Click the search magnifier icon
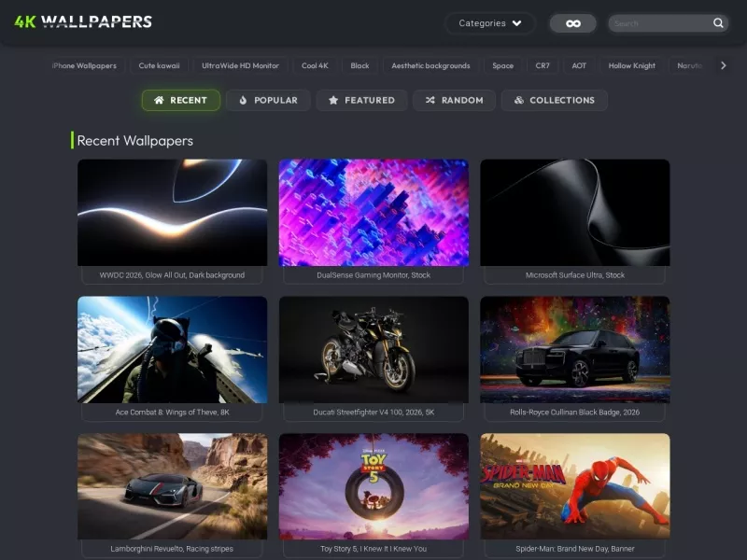 (x=718, y=22)
